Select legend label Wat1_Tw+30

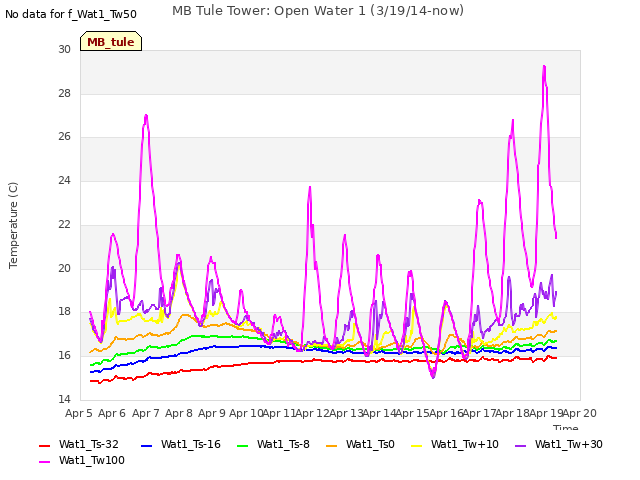click(x=569, y=444)
